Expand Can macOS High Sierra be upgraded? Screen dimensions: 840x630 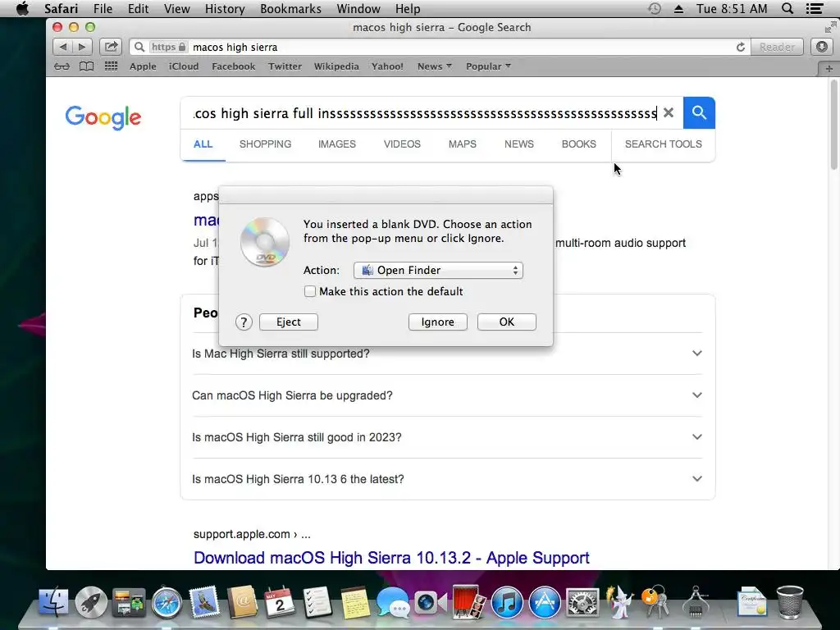pyautogui.click(x=447, y=395)
